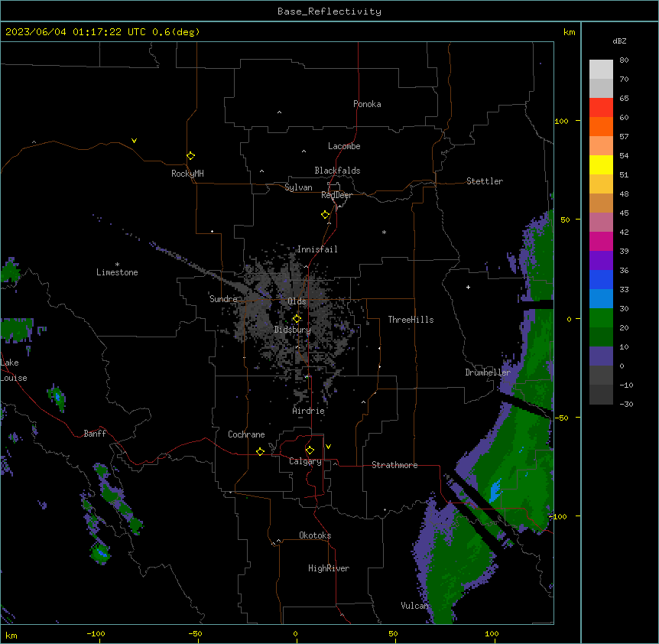Click the magenta 42 dBZ legend swatch
This screenshot has height=644, width=659.
point(601,241)
